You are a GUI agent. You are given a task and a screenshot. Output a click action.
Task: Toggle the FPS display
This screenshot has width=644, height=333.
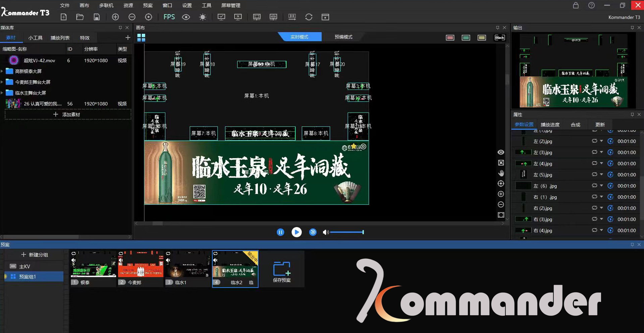[x=169, y=17]
